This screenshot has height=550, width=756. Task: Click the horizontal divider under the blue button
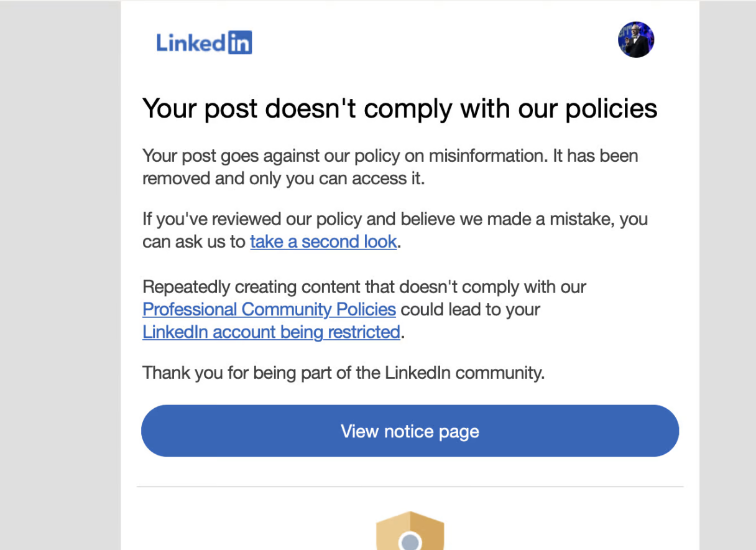(410, 487)
